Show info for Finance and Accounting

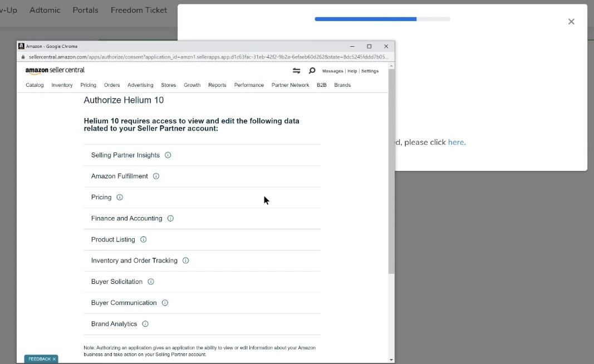[x=170, y=219]
